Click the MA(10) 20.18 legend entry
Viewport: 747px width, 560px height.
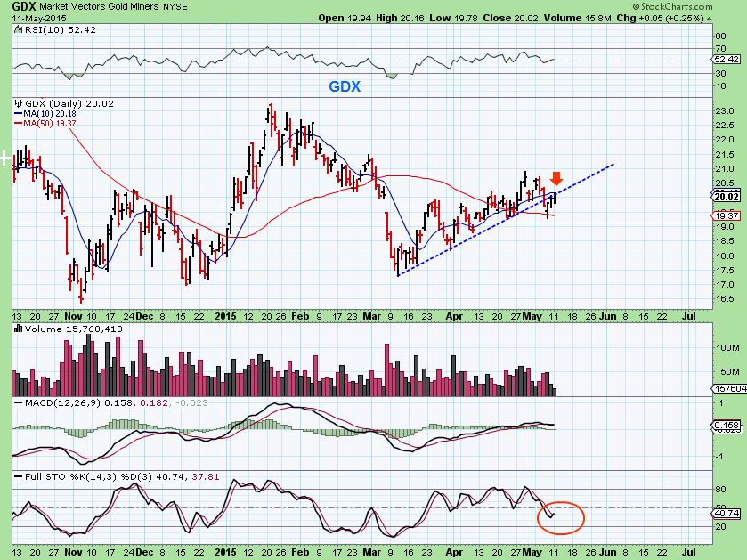pos(50,114)
